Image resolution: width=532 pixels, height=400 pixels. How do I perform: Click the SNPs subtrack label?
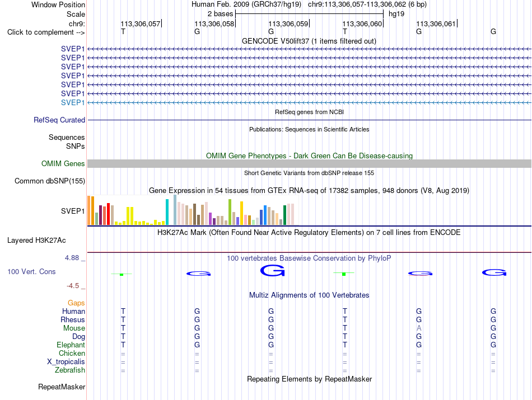click(x=76, y=146)
